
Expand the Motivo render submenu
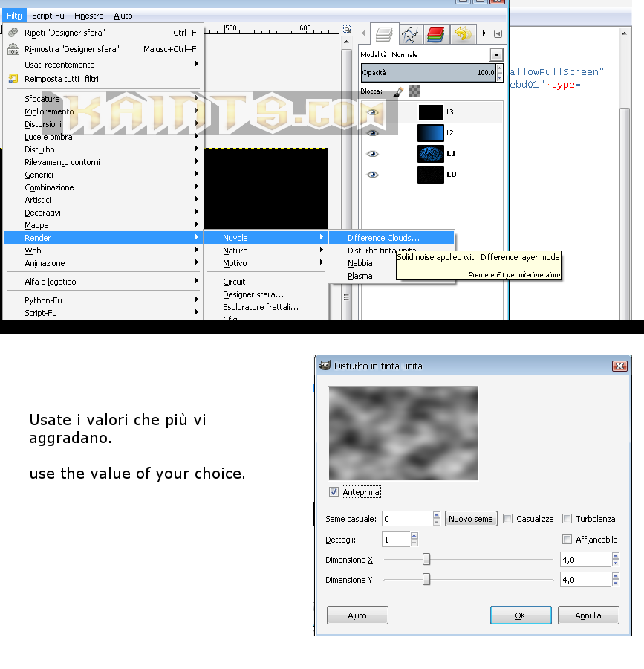coord(267,263)
